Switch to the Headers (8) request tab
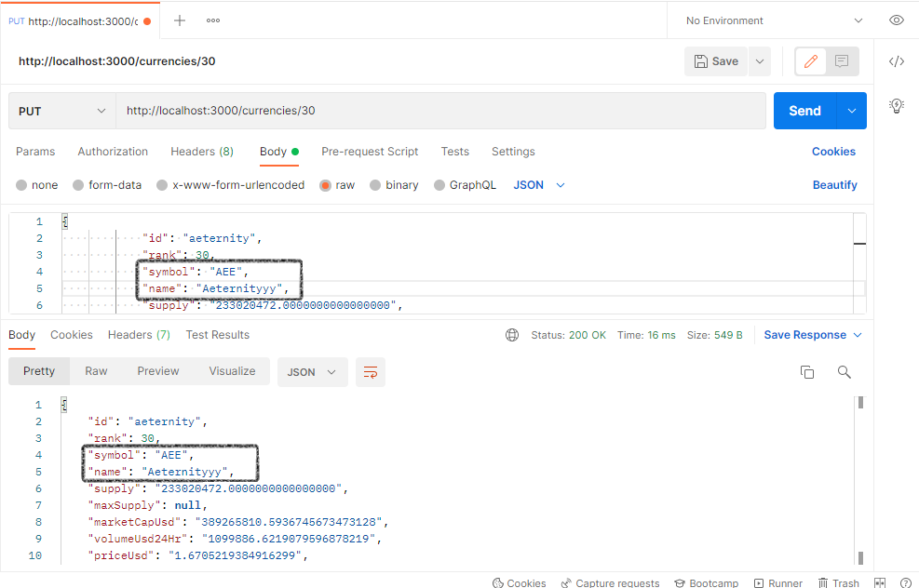This screenshot has height=588, width=919. click(201, 152)
